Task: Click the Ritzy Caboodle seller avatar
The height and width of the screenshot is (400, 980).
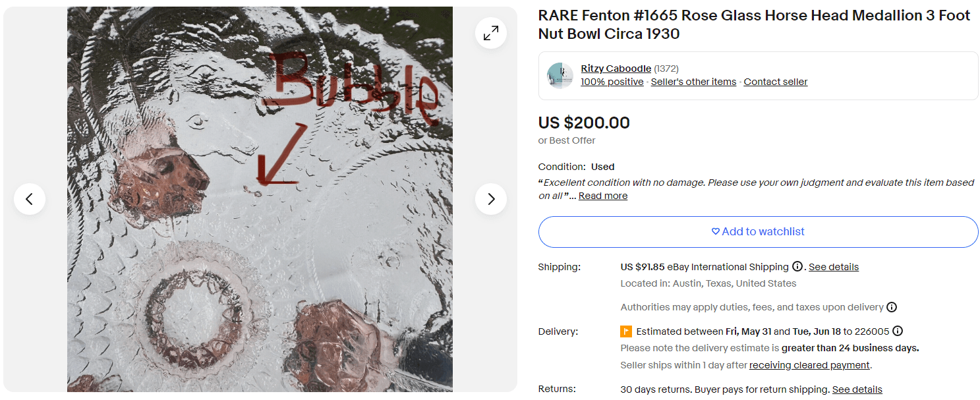Action: [x=560, y=76]
